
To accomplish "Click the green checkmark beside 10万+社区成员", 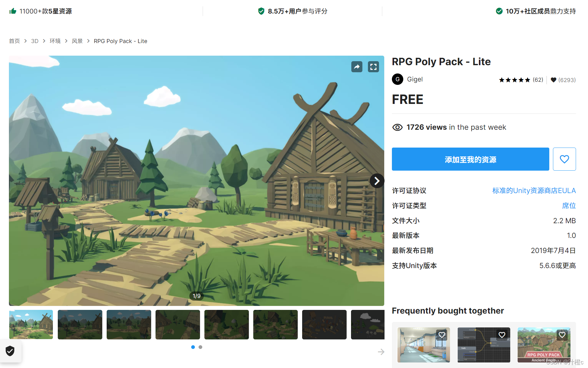I will tap(499, 11).
